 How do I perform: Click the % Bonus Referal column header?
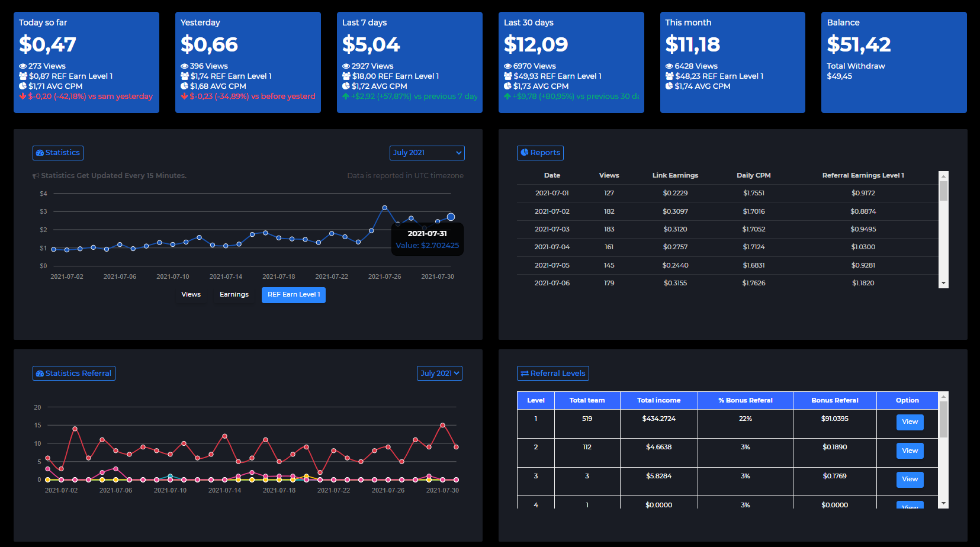[x=745, y=400]
